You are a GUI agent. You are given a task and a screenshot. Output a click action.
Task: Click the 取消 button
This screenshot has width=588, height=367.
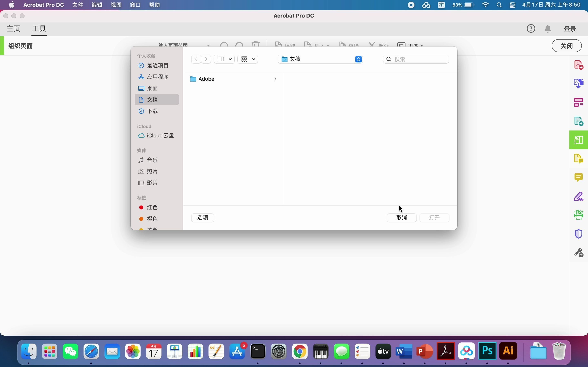[x=401, y=218]
